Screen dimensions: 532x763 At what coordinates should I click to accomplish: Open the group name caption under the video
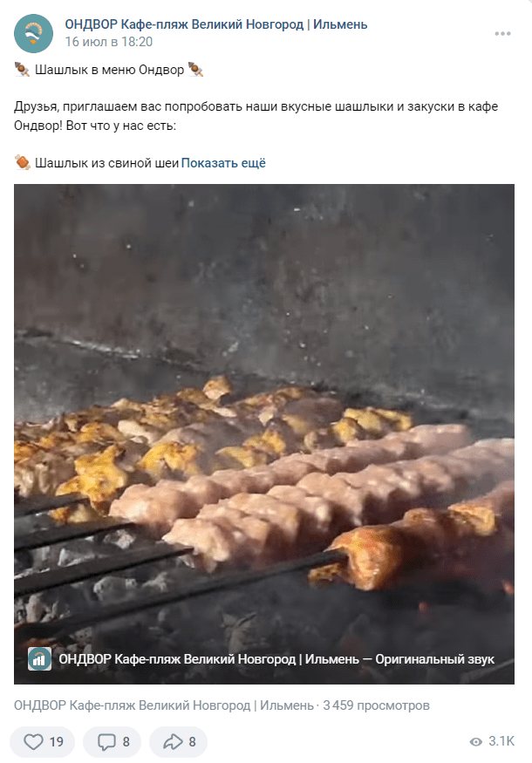(x=164, y=705)
